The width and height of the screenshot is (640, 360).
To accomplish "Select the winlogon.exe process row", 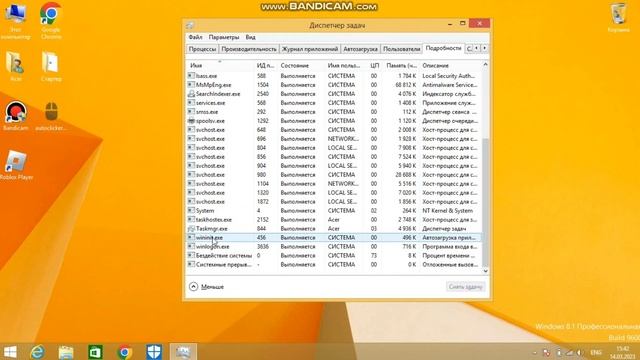I will coord(334,247).
